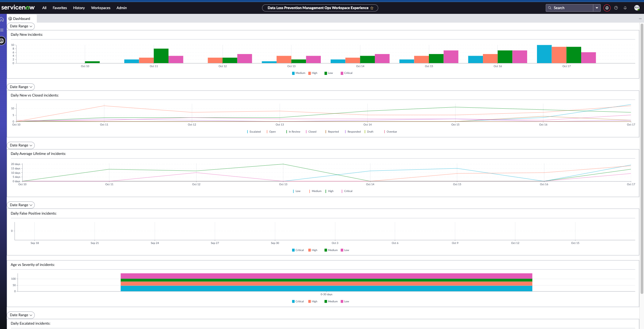Toggle Medium line in Average Lifetime legend
Screen dimensions: 644x329
pyautogui.click(x=315, y=191)
